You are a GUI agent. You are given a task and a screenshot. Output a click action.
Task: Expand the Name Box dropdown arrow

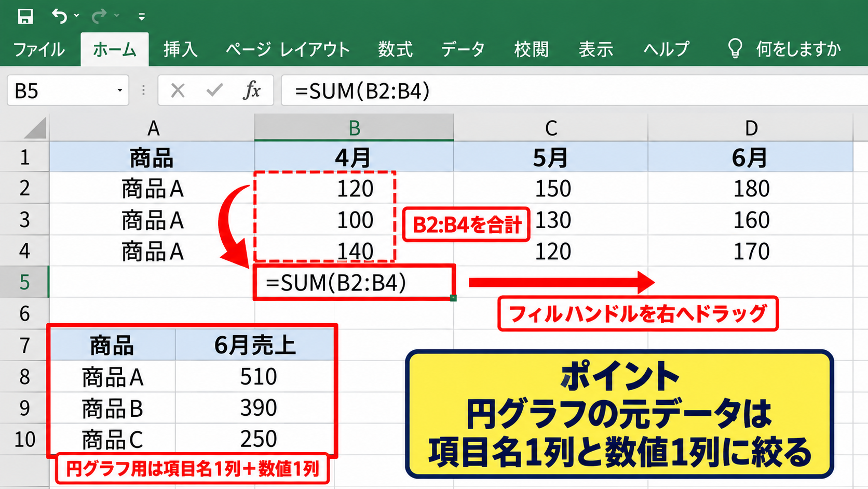[x=120, y=91]
